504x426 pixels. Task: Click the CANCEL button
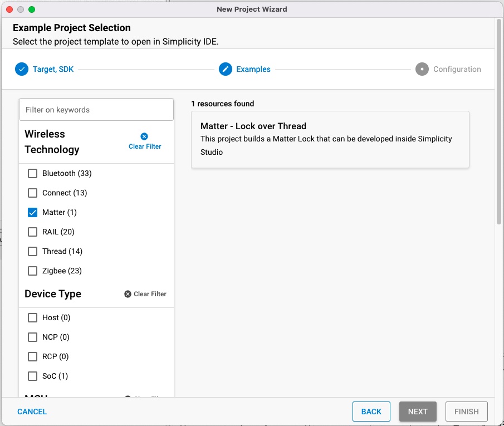click(32, 412)
